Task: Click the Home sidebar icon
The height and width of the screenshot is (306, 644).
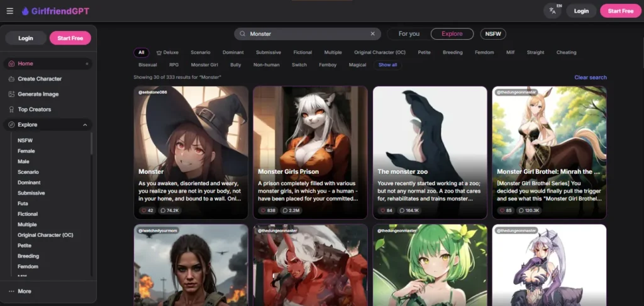Action: coord(11,64)
